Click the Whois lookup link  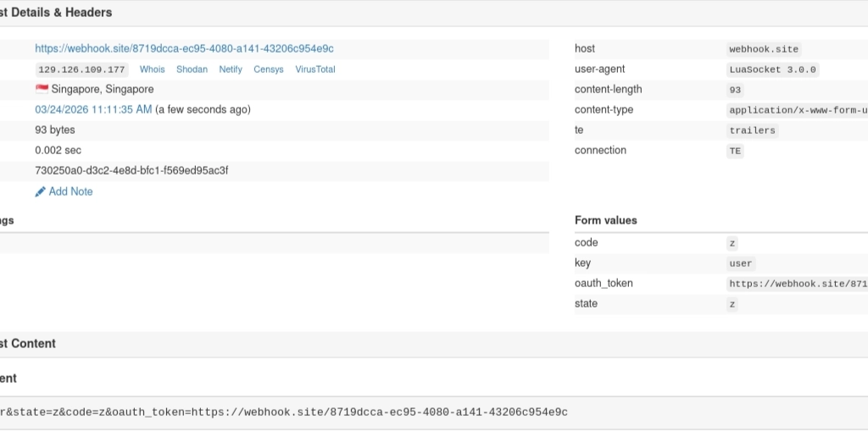coord(152,69)
